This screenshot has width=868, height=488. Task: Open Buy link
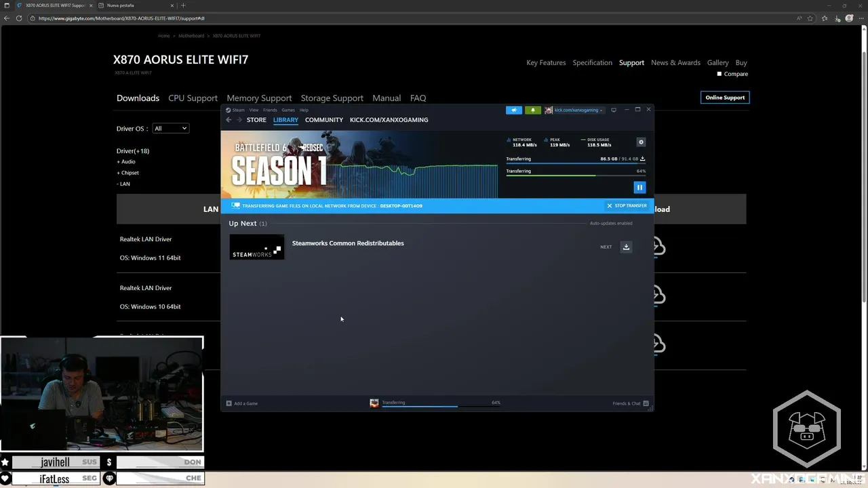pos(741,62)
